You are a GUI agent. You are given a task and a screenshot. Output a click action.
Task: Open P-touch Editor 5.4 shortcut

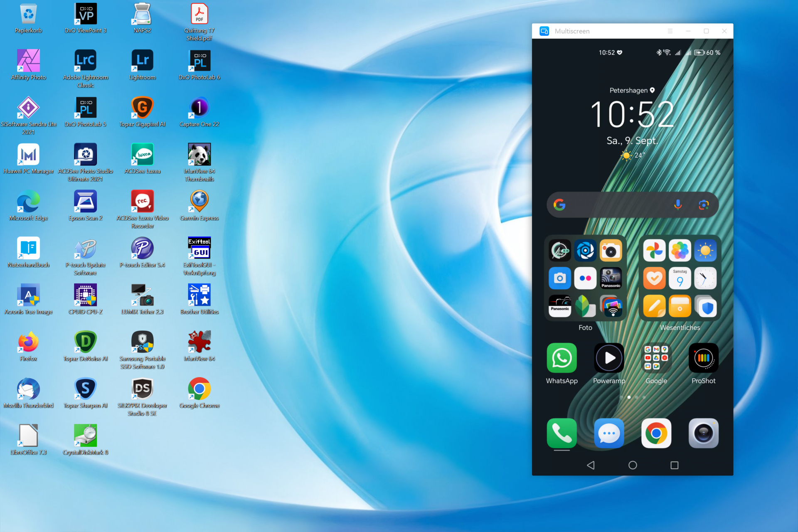[142, 249]
